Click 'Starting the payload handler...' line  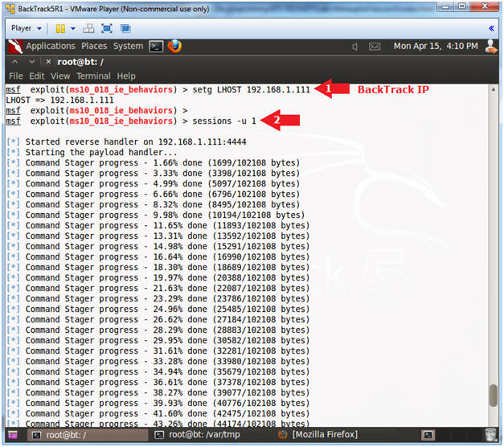point(92,153)
